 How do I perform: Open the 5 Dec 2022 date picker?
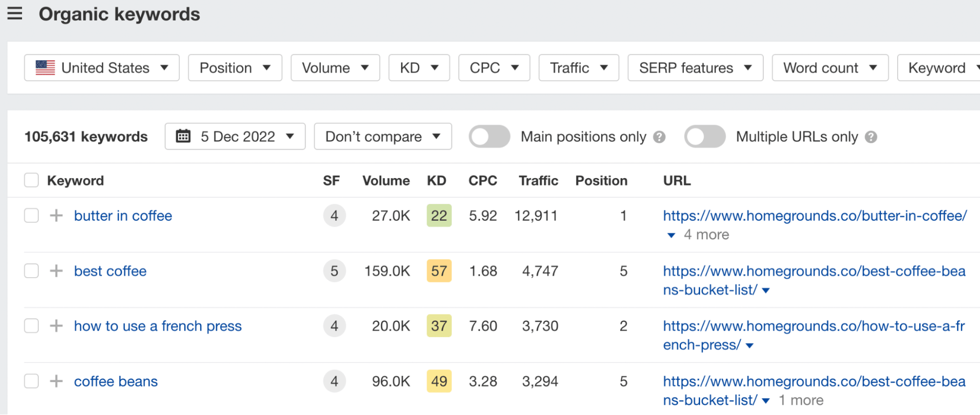click(235, 136)
